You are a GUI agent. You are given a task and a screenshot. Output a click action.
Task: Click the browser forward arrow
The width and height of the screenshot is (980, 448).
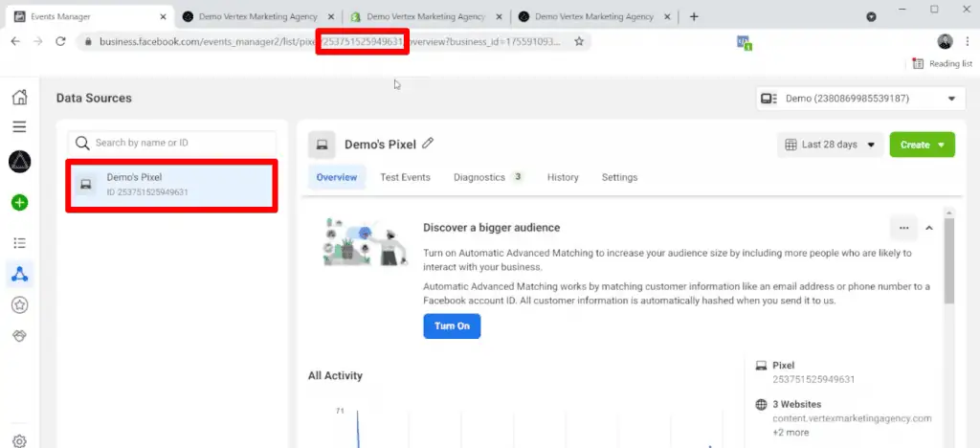(x=38, y=41)
